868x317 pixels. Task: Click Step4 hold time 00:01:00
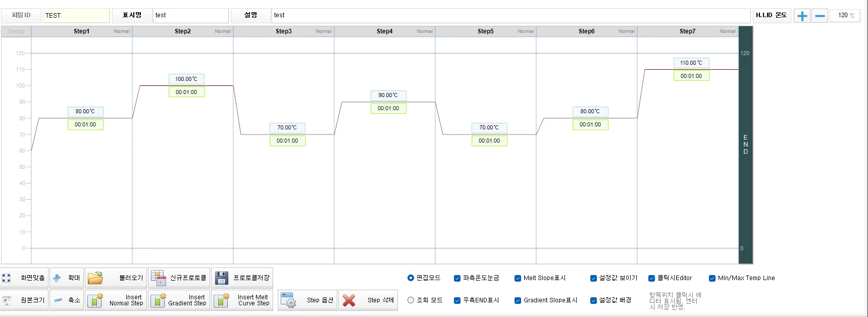click(x=388, y=108)
